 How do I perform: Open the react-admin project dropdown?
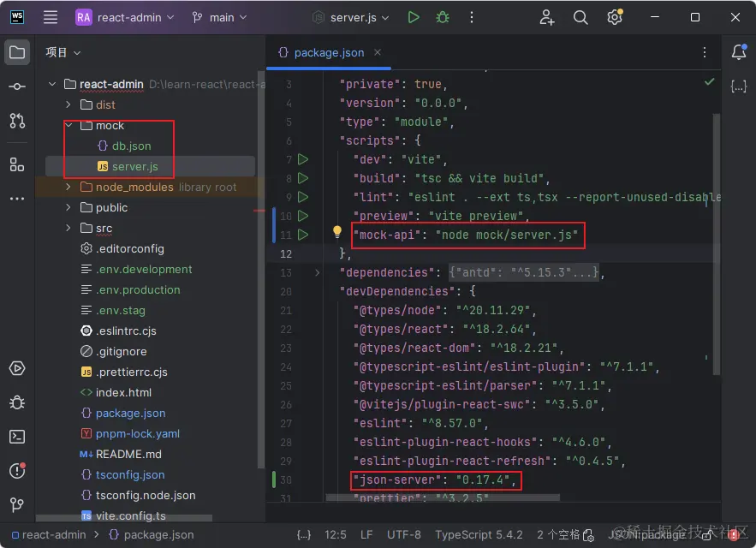coord(125,17)
